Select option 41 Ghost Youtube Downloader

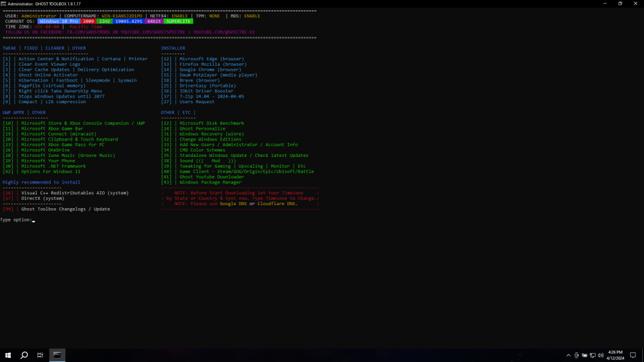(202, 177)
